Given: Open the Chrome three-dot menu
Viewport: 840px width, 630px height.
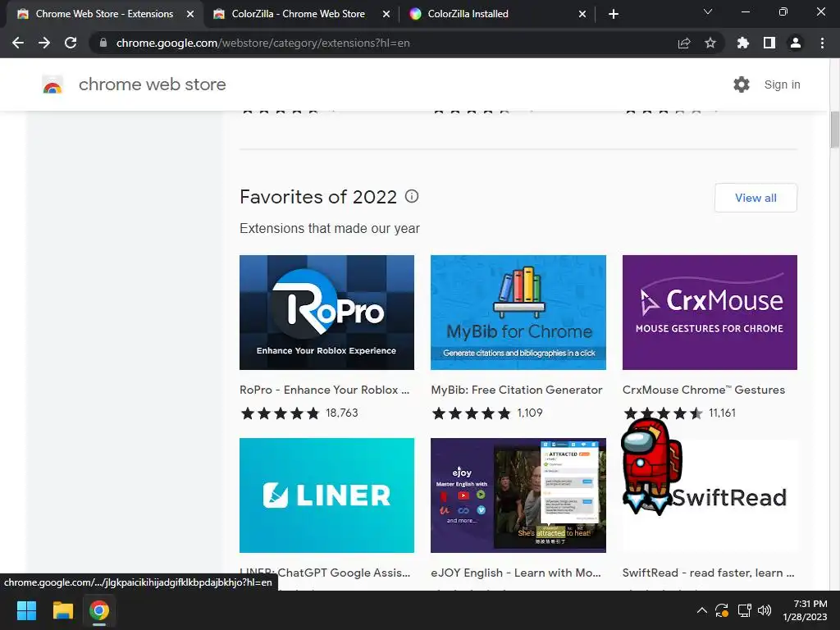Looking at the screenshot, I should 822,43.
